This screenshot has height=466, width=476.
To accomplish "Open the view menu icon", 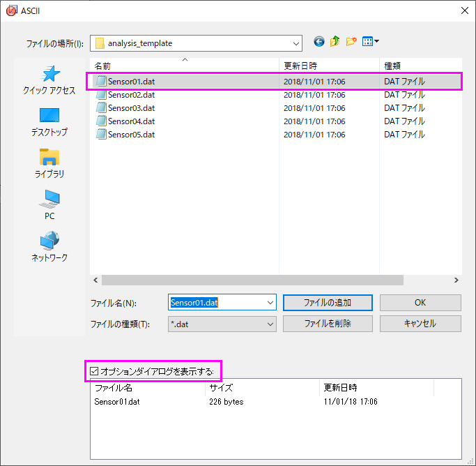I will tap(370, 41).
